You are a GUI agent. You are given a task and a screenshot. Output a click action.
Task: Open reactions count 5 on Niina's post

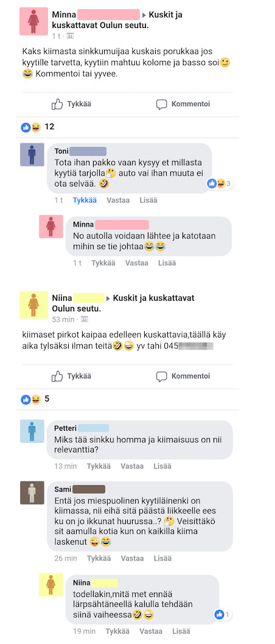35,399
